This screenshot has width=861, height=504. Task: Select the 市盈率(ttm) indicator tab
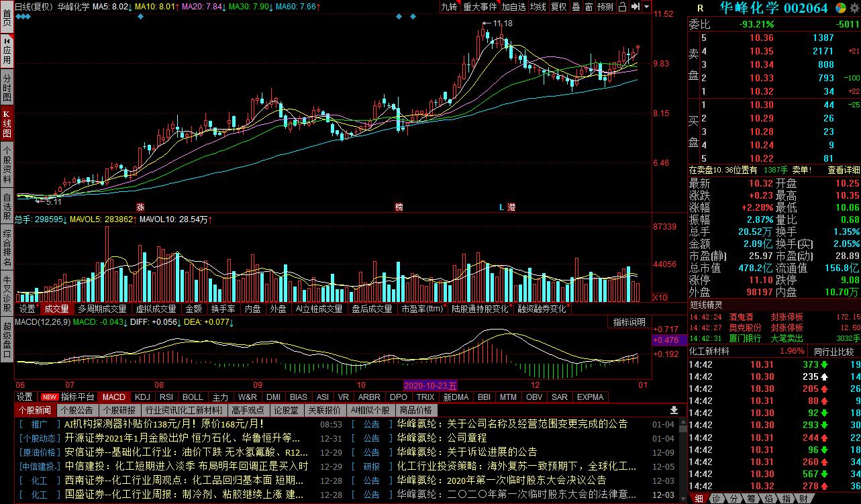point(423,309)
